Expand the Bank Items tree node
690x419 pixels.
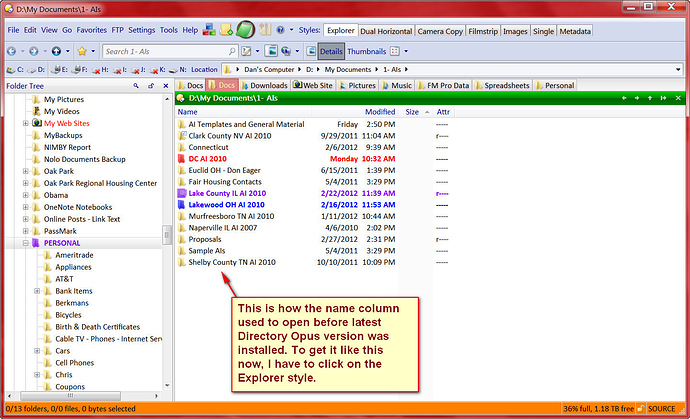click(37, 291)
